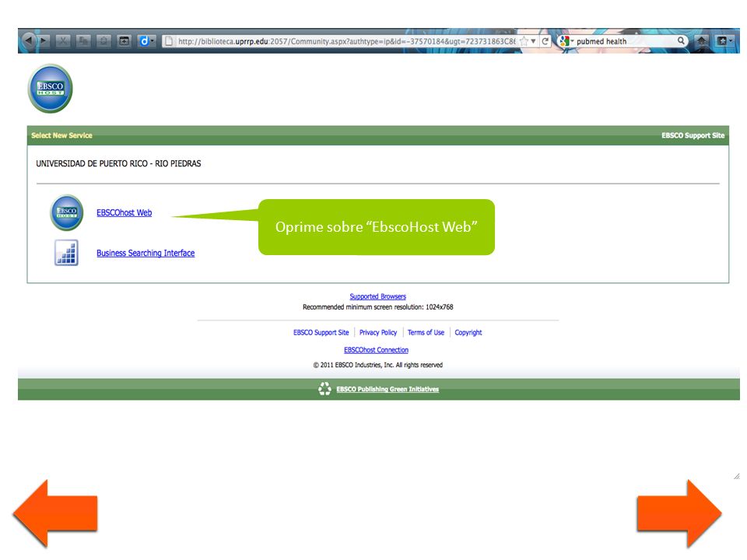Screen dimensions: 747x560
Task: Click the 'pubmed health' search field
Action: pos(626,41)
